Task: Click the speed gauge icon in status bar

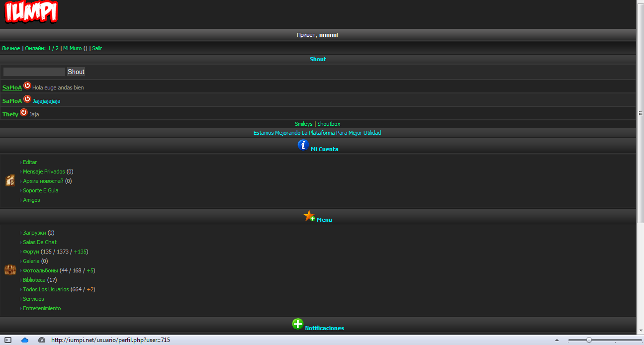Action: coord(42,340)
